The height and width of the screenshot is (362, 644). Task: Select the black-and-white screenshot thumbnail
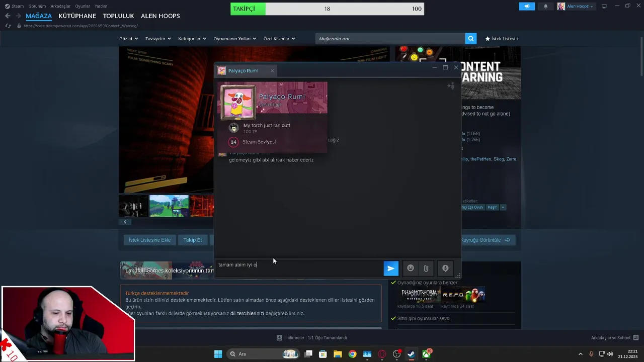click(133, 206)
